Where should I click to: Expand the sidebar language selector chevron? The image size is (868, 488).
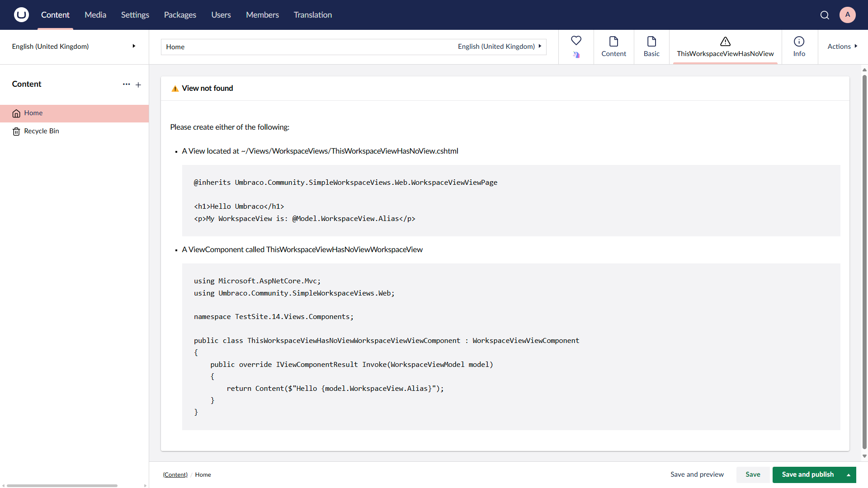tap(133, 46)
